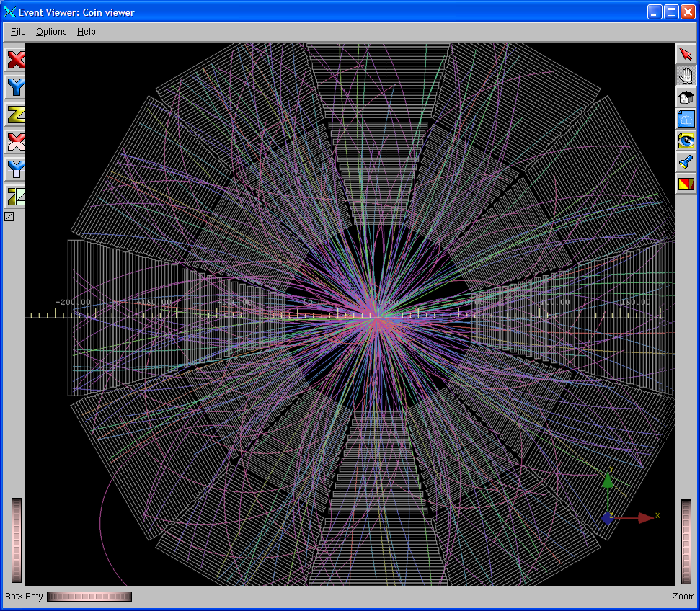
Task: Click the View All eye icon
Action: pos(686,141)
